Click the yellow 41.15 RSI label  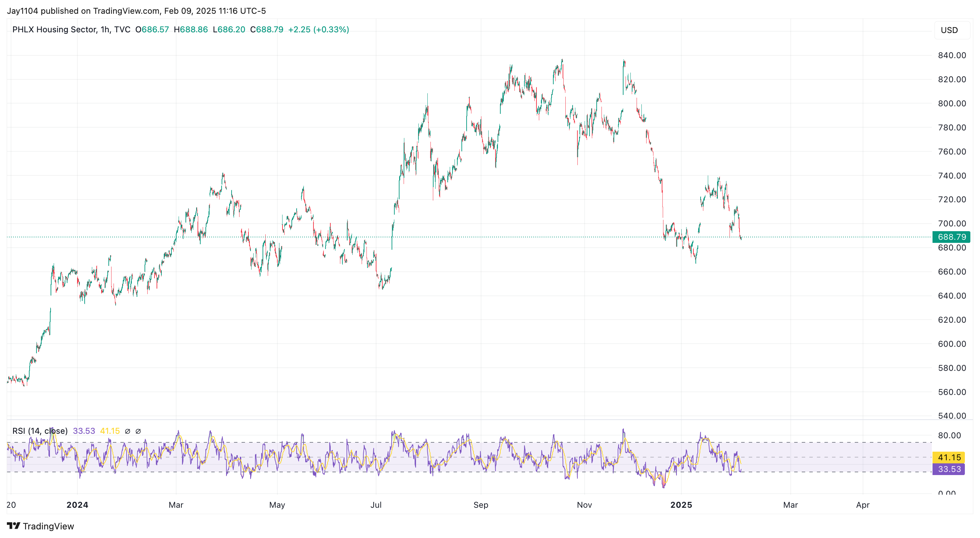(x=949, y=458)
